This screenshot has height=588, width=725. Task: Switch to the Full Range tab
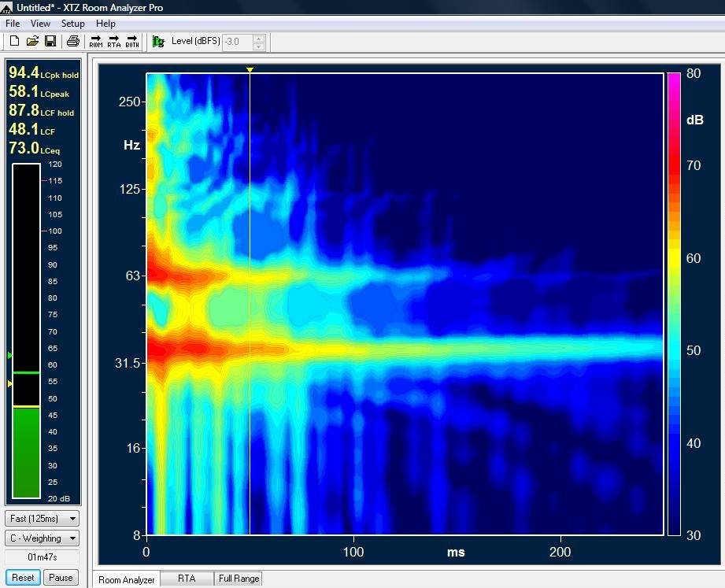point(239,579)
